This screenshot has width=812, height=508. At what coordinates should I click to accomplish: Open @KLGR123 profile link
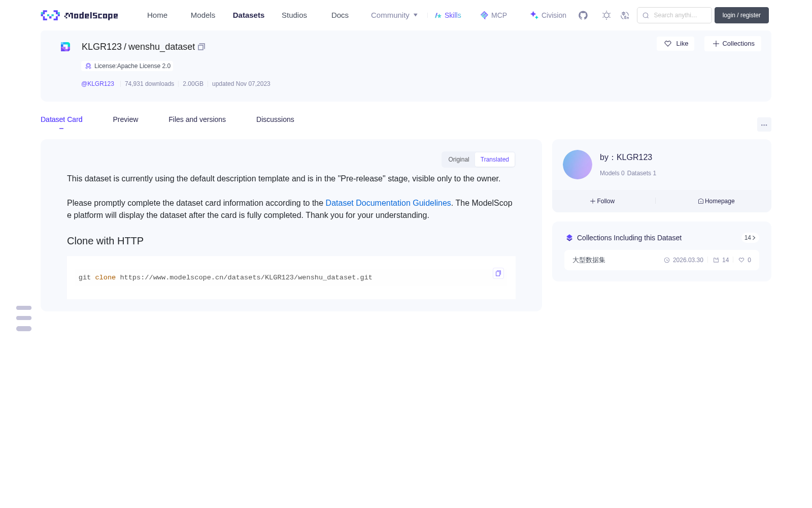point(97,84)
